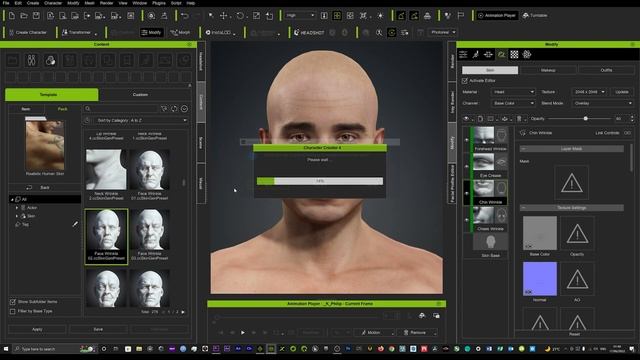Viewport: 640px width, 360px height.
Task: Switch to the Custom content tab
Action: tap(140, 95)
